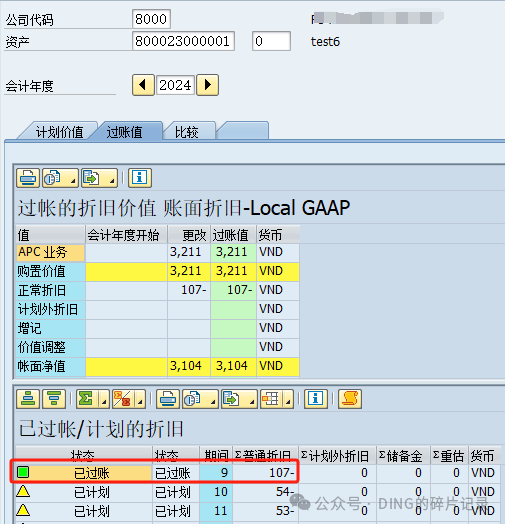Click the 更改 column header
The width and height of the screenshot is (505, 524).
click(x=189, y=235)
